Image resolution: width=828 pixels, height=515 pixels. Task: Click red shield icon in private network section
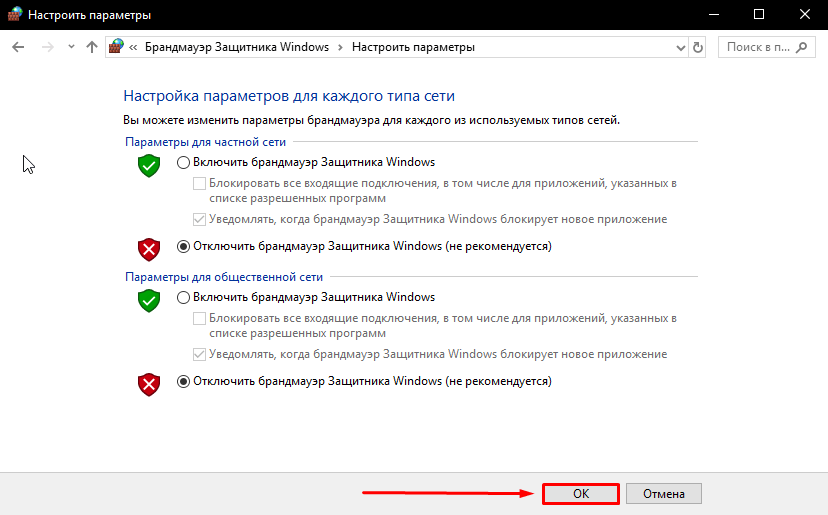[x=149, y=249]
